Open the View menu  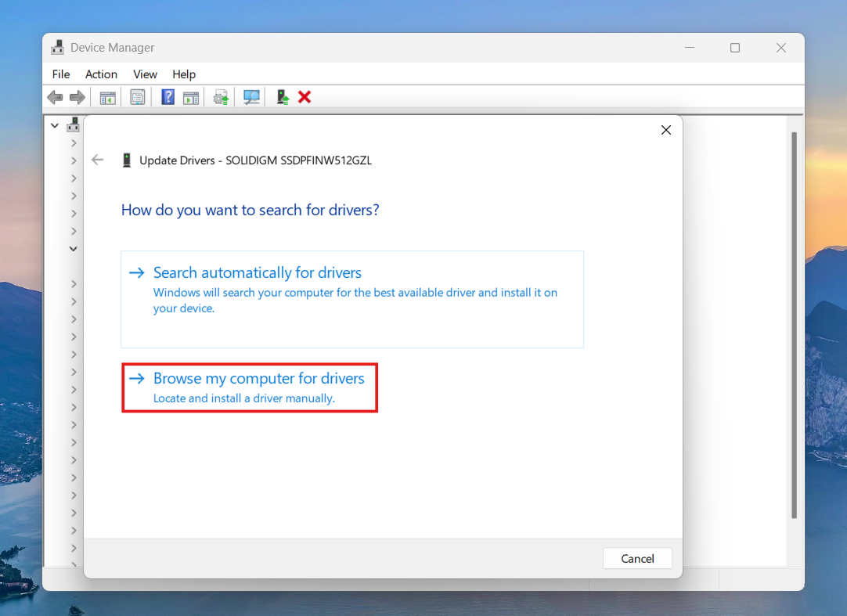145,74
